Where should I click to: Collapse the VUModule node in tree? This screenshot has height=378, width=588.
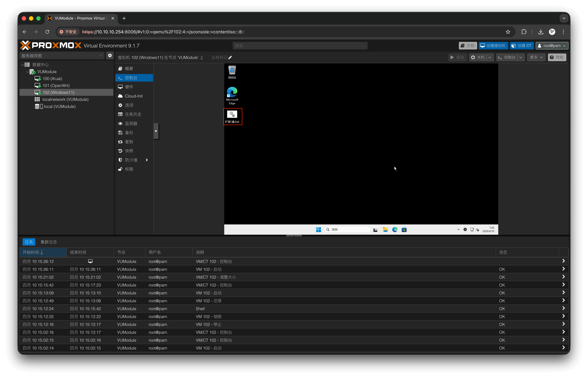point(27,72)
